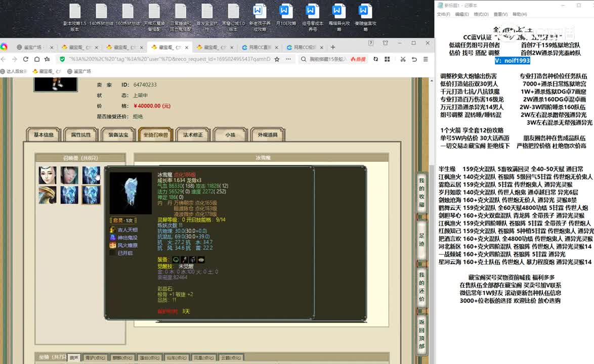The height and width of the screenshot is (364, 594).
Task: Open 小孩 tab
Action: point(230,134)
